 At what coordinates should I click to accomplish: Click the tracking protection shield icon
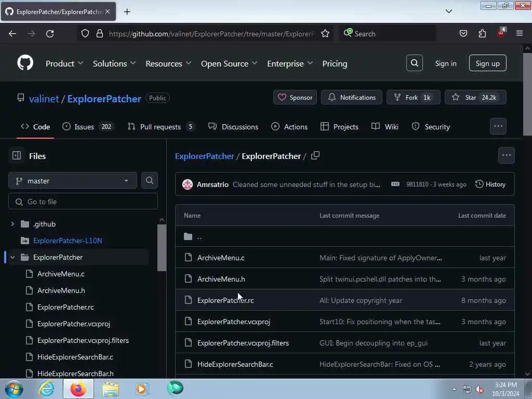tap(85, 34)
